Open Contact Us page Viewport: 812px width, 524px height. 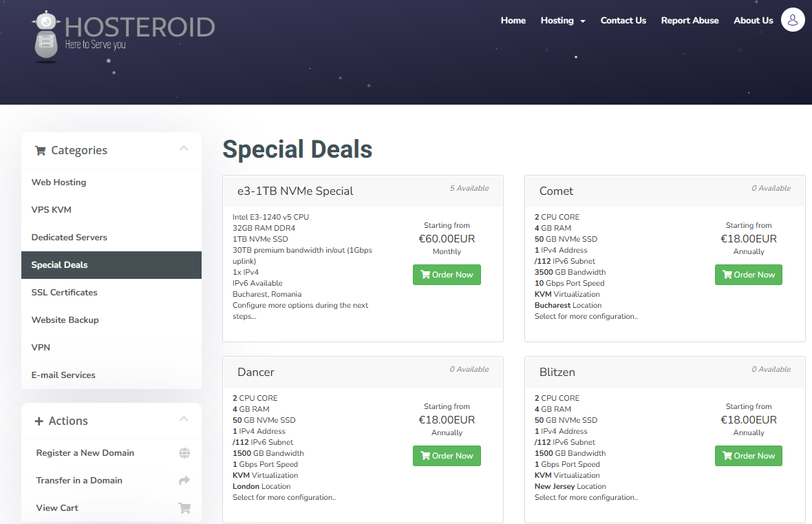point(623,20)
